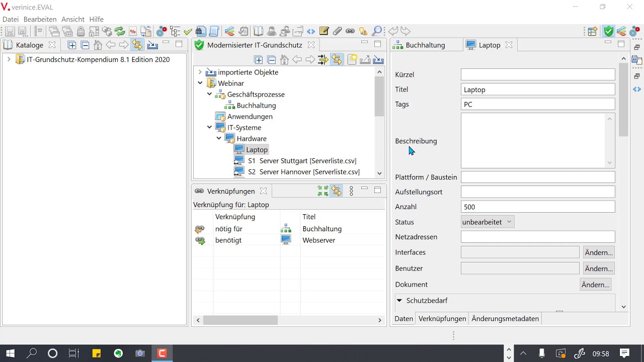Click the paperclip attachment icon in toolbar
This screenshot has width=644, height=362.
(337, 31)
